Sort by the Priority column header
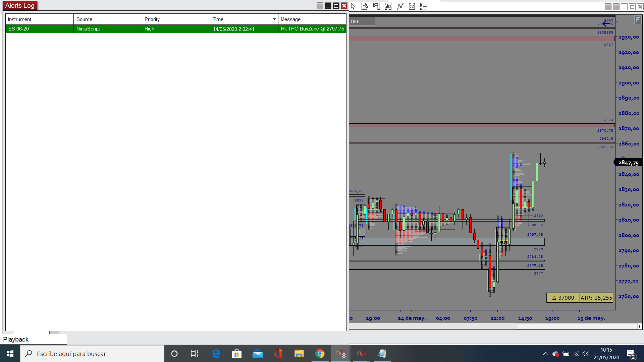644x362 pixels. tap(176, 19)
